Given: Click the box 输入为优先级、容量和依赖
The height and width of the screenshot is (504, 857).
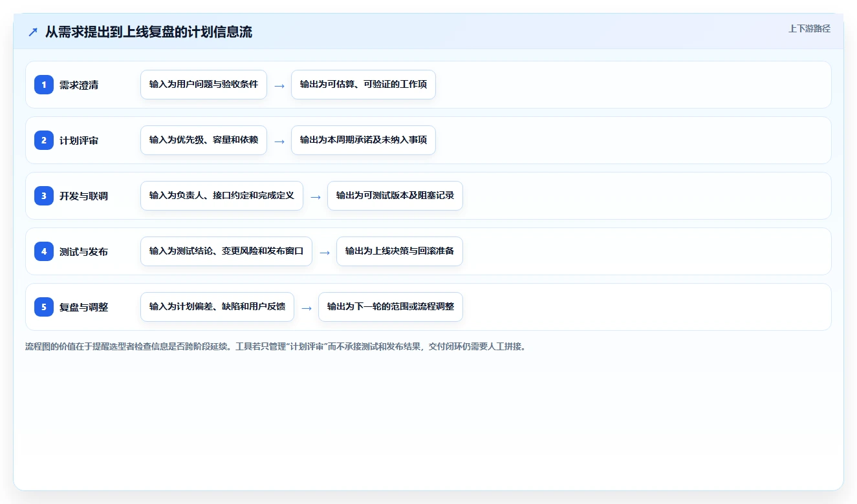Looking at the screenshot, I should pos(204,140).
